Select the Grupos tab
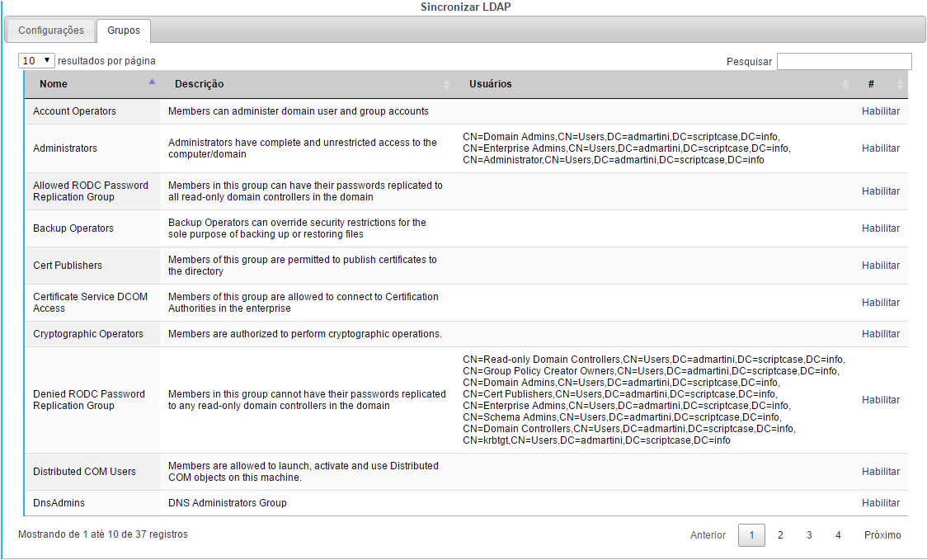927x560 pixels. pyautogui.click(x=124, y=31)
